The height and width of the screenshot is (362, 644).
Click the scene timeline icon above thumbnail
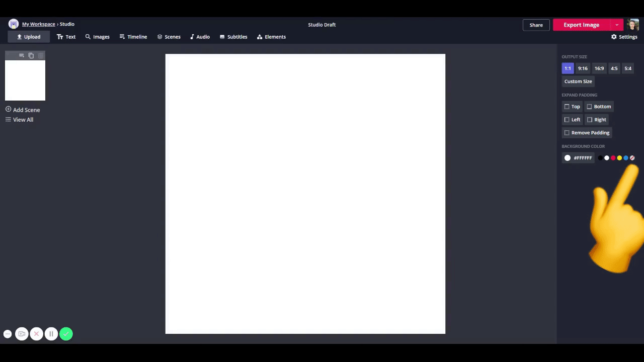coord(21,55)
